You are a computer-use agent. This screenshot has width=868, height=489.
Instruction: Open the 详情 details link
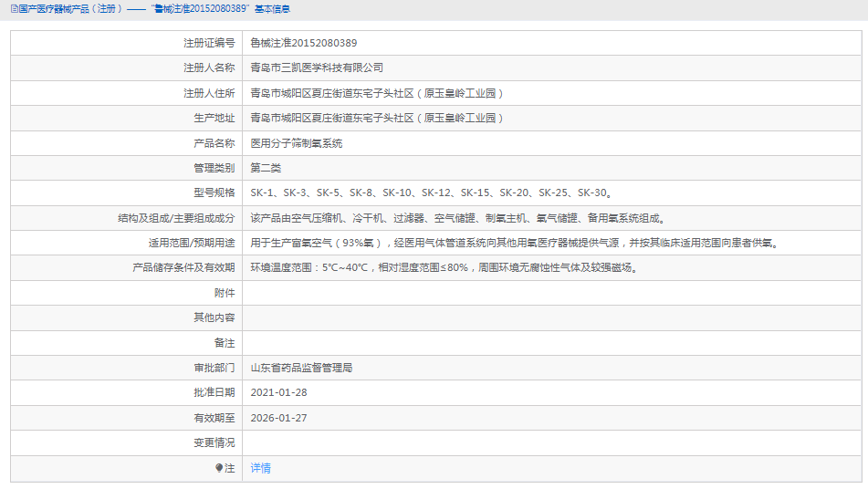(260, 468)
